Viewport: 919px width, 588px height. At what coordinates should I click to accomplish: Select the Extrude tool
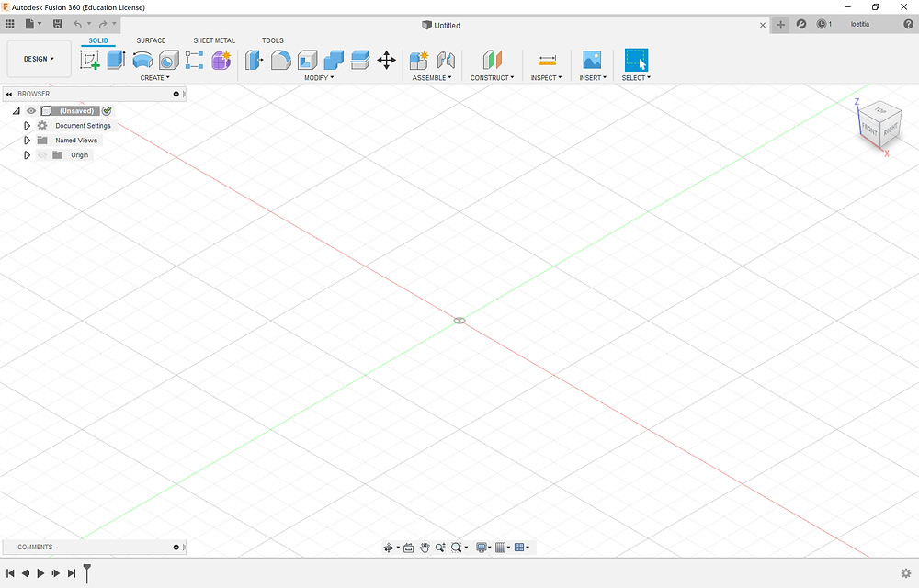116,60
